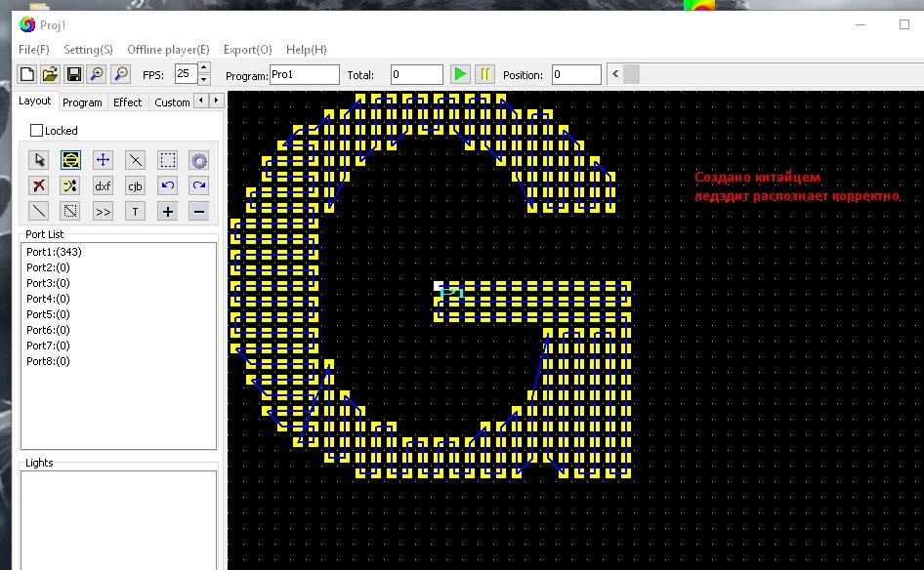The height and width of the screenshot is (570, 924).
Task: Open a project with the folder icon
Action: pos(50,74)
